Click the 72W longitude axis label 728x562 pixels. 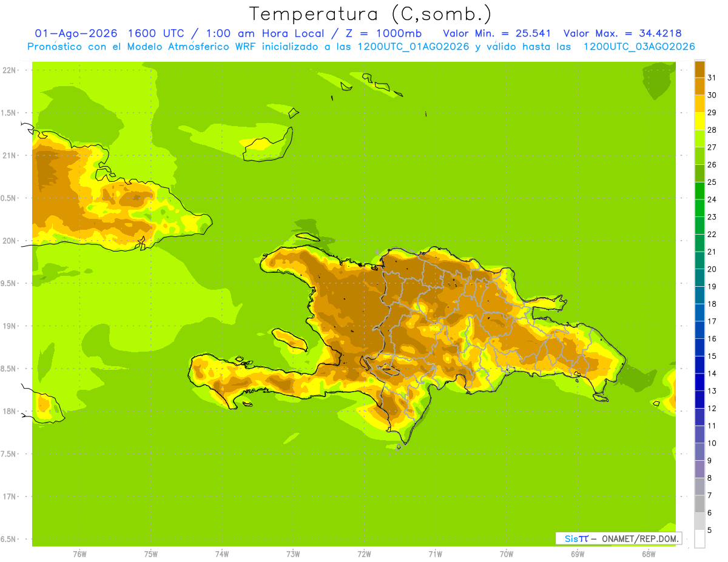(364, 554)
